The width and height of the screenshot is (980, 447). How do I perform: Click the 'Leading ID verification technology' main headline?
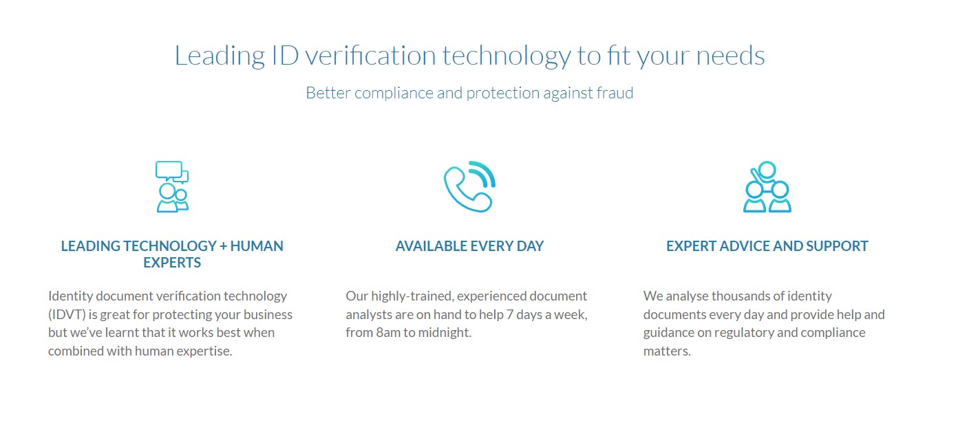coord(469,56)
